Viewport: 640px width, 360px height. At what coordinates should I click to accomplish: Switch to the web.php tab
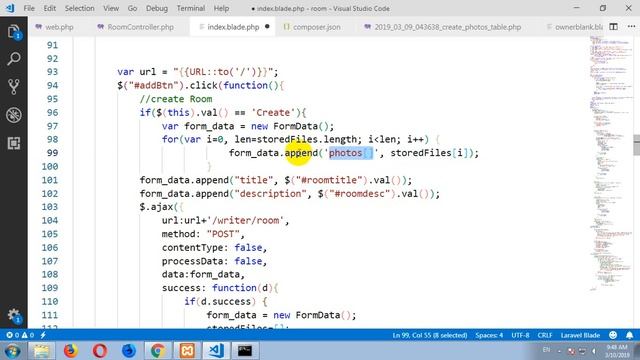pyautogui.click(x=54, y=27)
